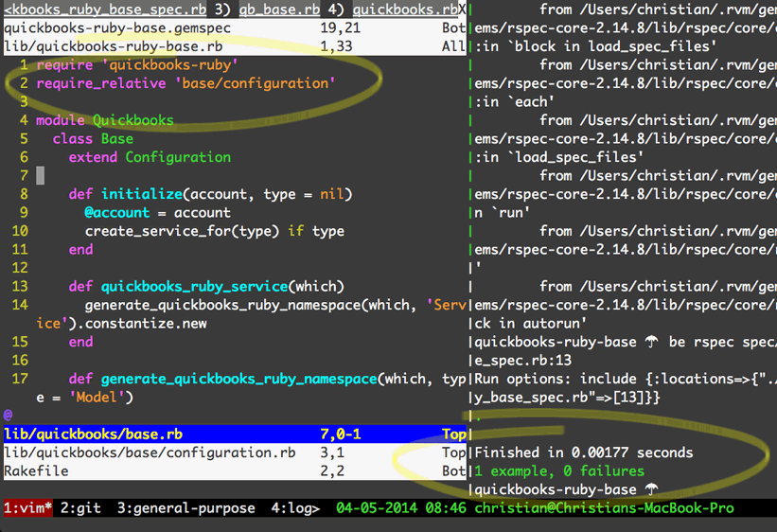Focus the Rakefile window status line
The height and width of the screenshot is (532, 777).
(x=235, y=471)
